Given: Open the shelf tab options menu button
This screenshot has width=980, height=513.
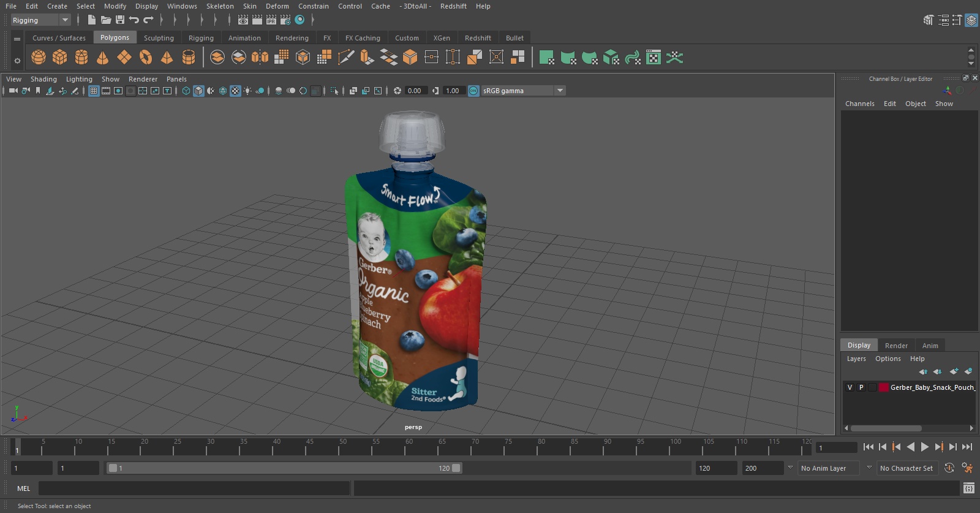Looking at the screenshot, I should [x=17, y=39].
